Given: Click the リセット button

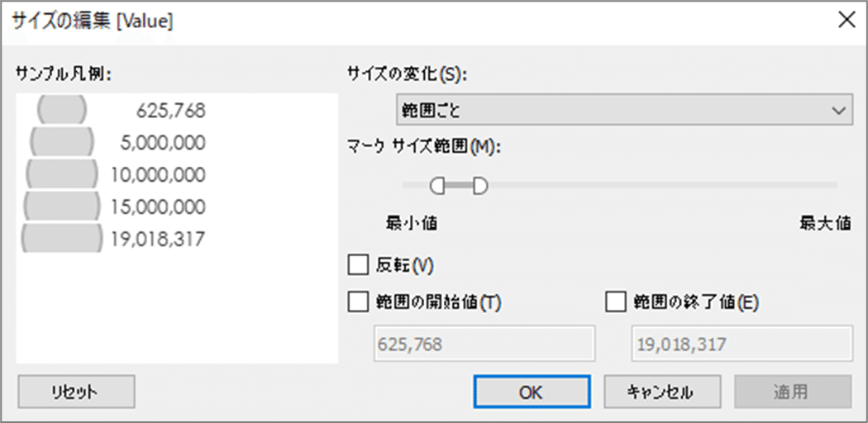Looking at the screenshot, I should [x=76, y=392].
